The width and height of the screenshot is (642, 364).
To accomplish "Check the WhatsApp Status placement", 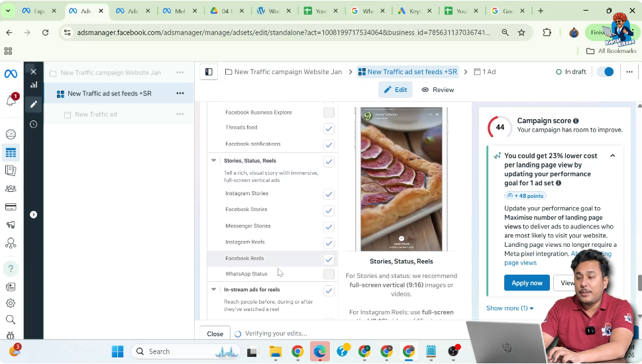I will click(329, 274).
